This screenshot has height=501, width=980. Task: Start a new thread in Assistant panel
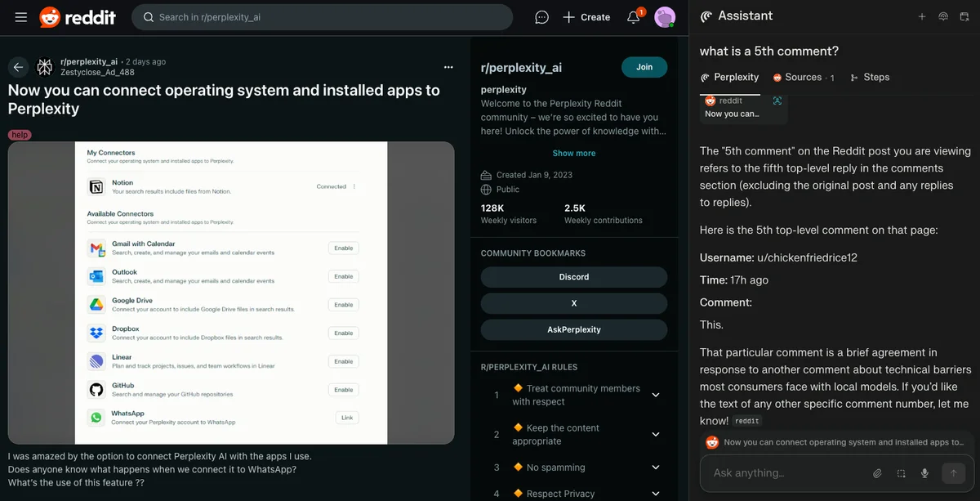pos(922,16)
